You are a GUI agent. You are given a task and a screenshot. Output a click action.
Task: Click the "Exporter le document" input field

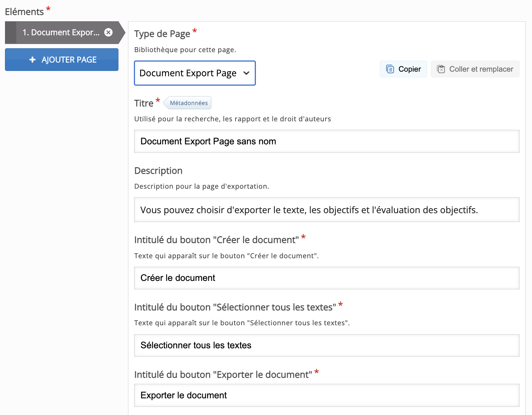coord(326,395)
